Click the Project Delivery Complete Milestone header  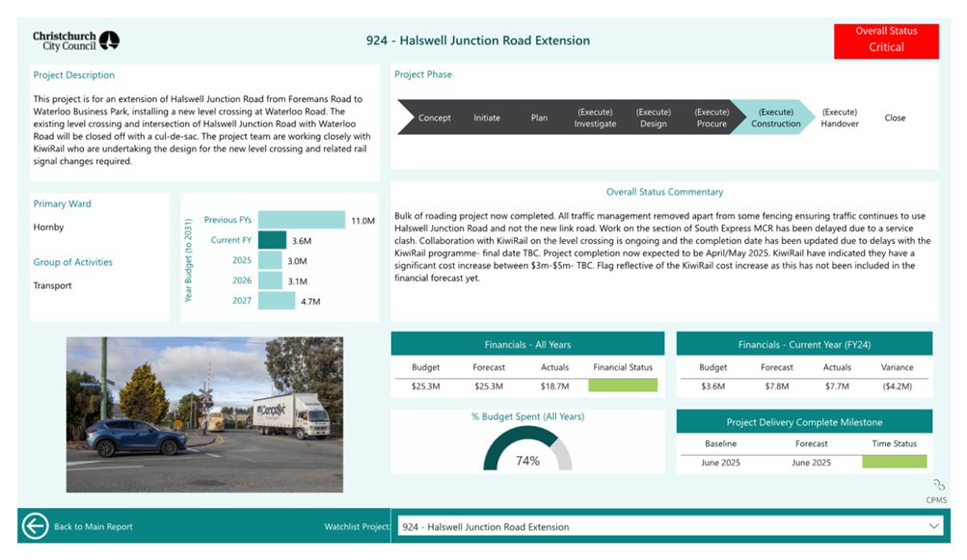click(804, 422)
